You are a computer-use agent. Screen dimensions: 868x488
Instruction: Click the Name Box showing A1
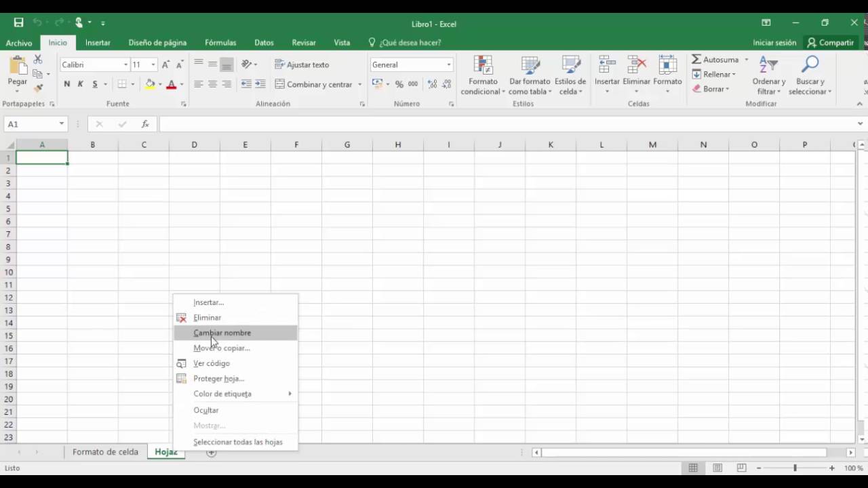tap(35, 124)
